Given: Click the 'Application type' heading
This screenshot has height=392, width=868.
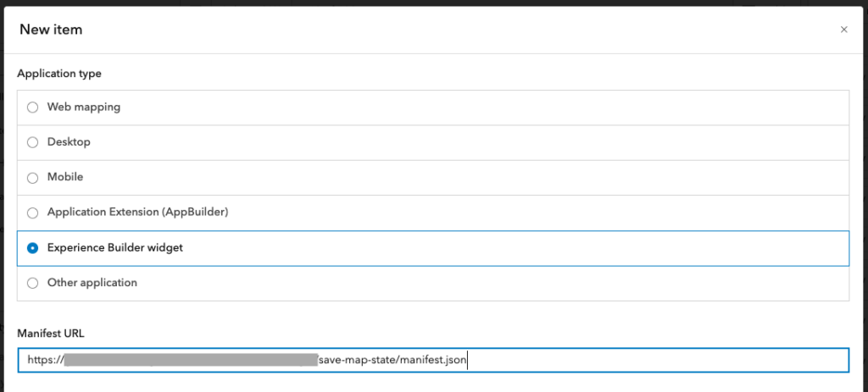Looking at the screenshot, I should [59, 74].
